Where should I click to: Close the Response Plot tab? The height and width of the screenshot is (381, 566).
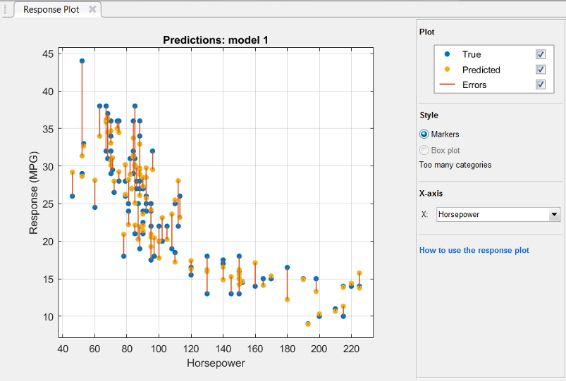click(92, 9)
